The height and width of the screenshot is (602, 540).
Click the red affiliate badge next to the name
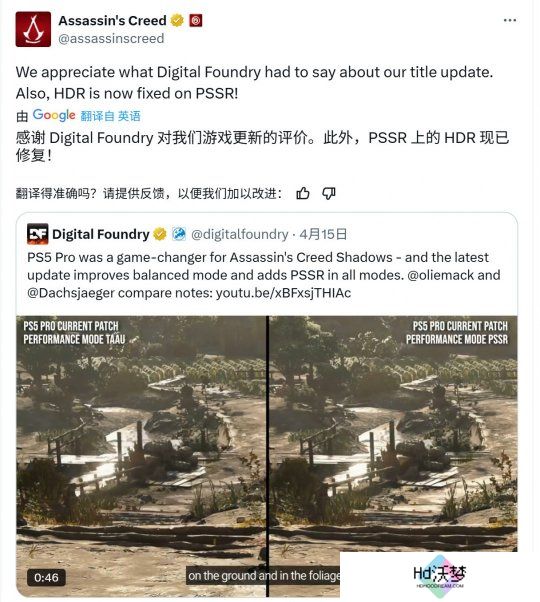(196, 20)
